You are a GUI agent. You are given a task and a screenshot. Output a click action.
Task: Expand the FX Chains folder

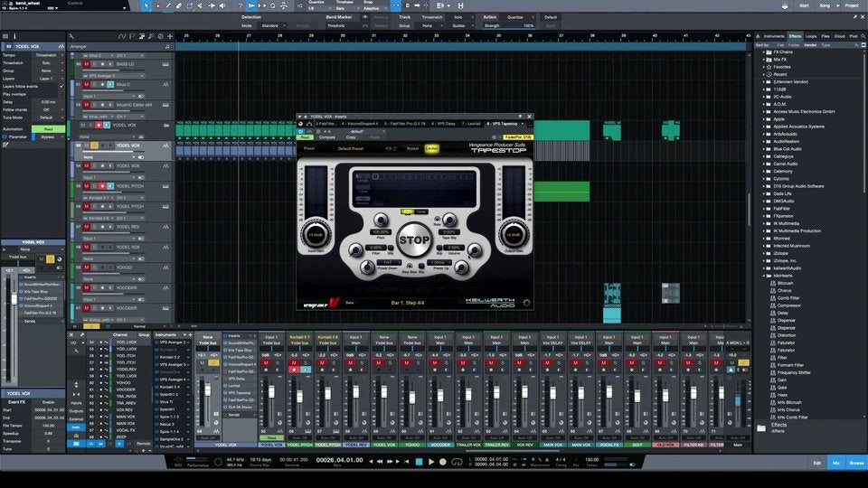(x=764, y=52)
